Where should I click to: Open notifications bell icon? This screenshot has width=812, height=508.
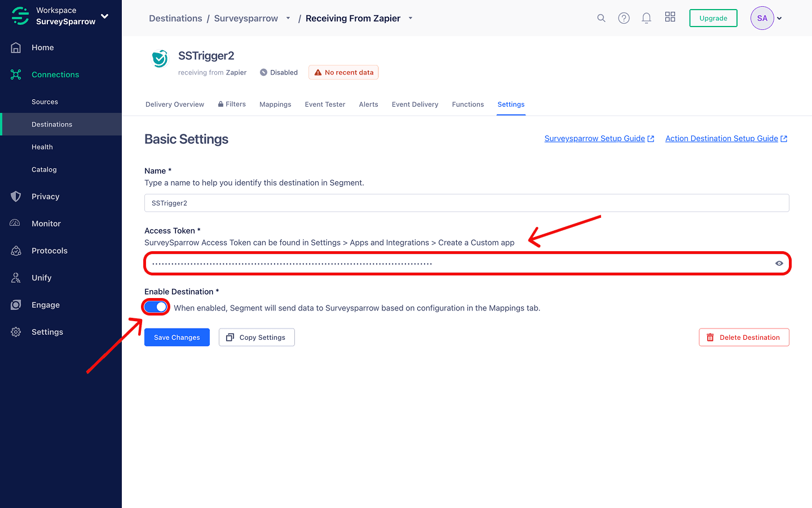pos(646,18)
